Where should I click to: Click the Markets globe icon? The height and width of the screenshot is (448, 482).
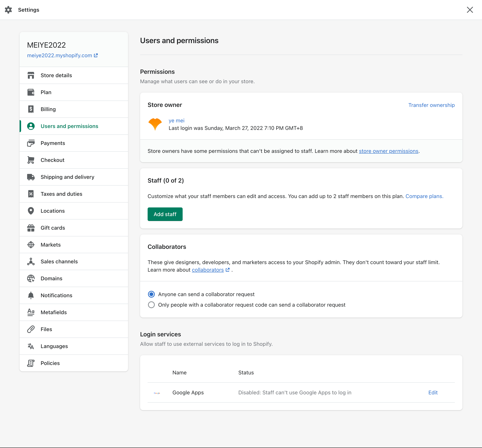pyautogui.click(x=31, y=245)
